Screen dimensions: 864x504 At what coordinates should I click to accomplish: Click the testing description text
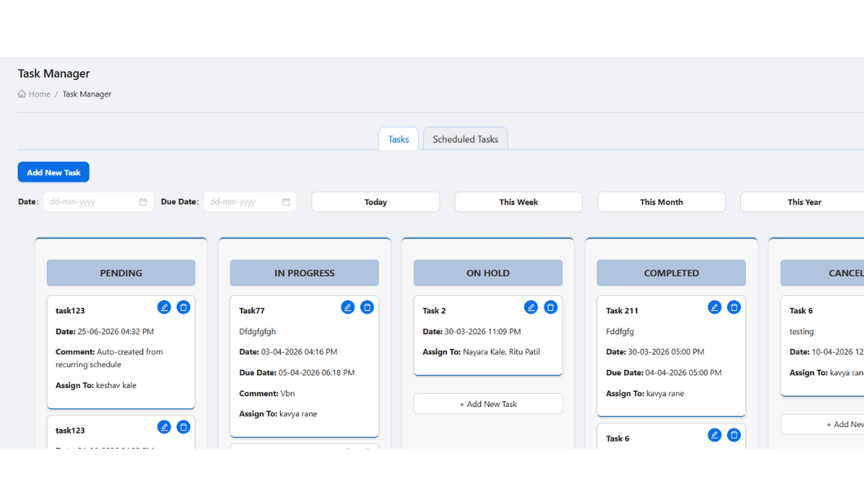click(x=801, y=332)
